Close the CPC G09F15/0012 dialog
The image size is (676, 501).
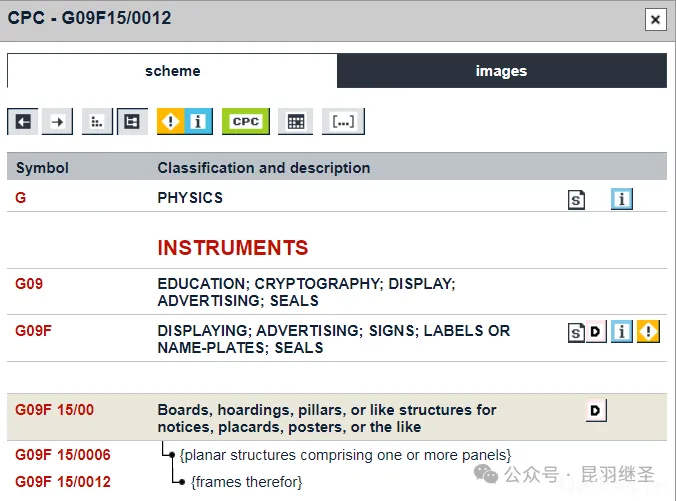(655, 19)
